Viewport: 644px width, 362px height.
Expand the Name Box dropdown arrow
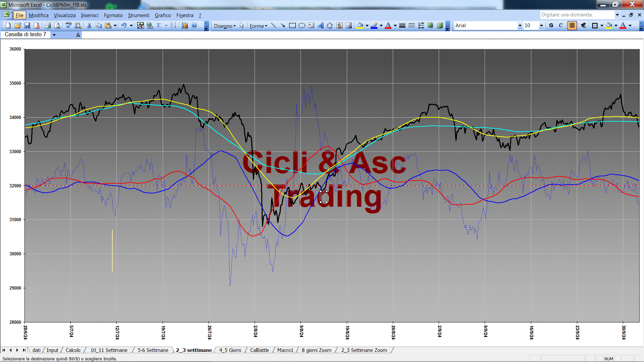[54, 35]
